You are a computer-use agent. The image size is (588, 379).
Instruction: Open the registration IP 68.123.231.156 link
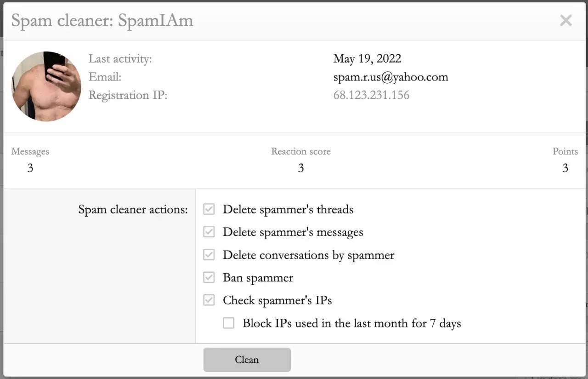click(371, 95)
